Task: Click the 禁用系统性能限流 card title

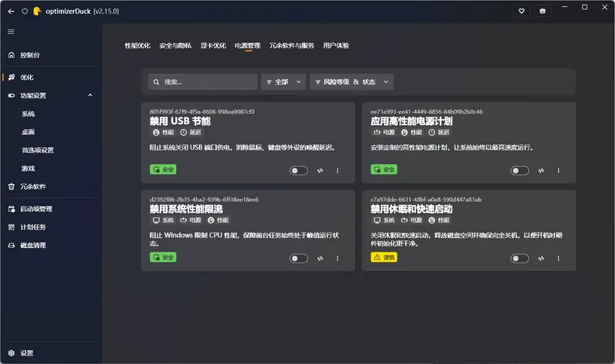Action: (186, 209)
